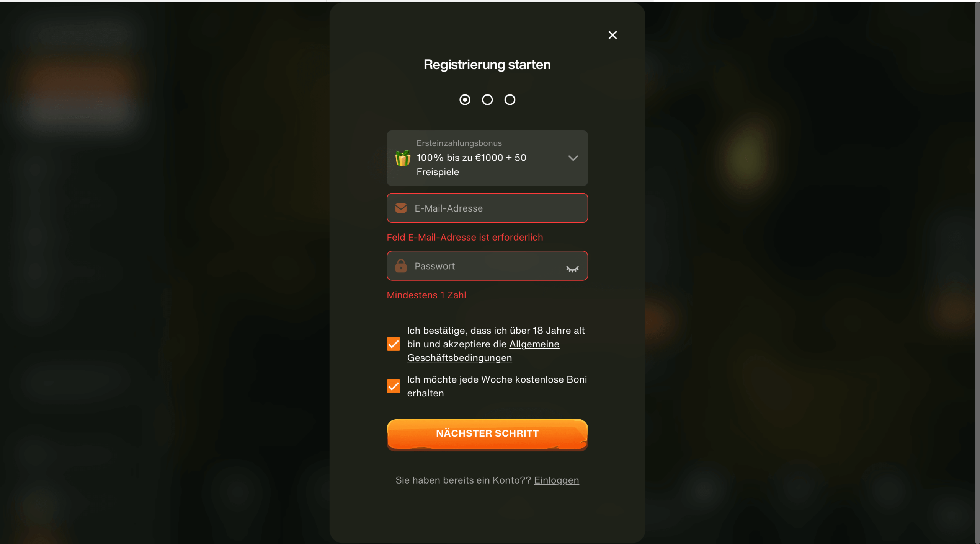980x544 pixels.
Task: Follow the Einloggen link
Action: tap(556, 480)
